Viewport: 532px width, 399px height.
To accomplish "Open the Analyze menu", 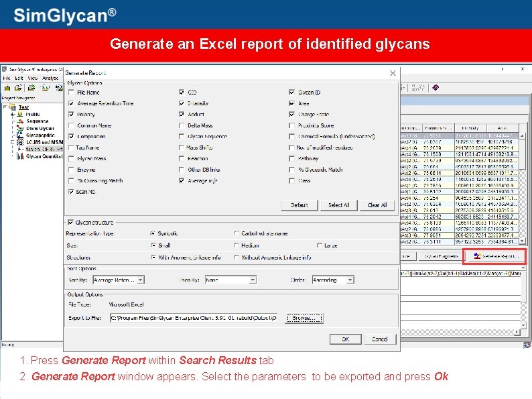I will click(x=50, y=78).
